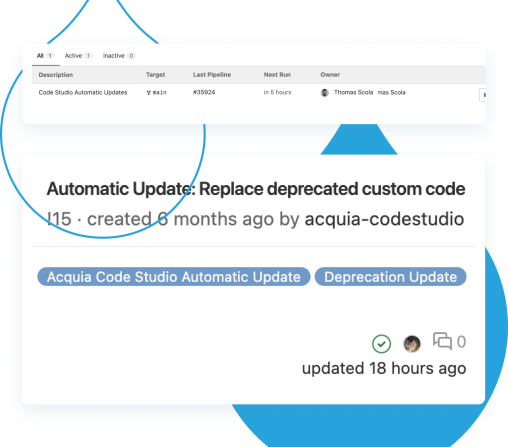Viewport: 508px width, 447px height.
Task: Click the Next Run column header
Action: coord(277,75)
